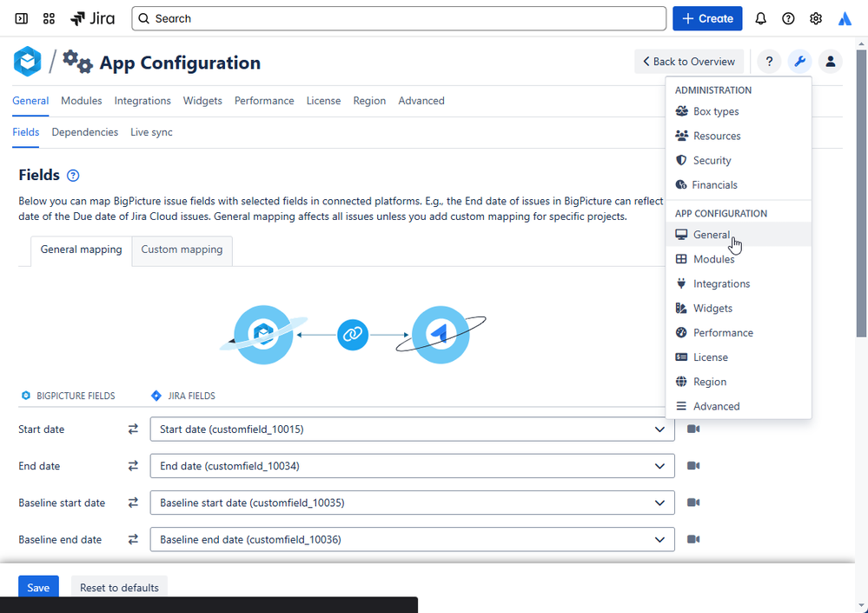Open the BigPicture user profile icon
This screenshot has height=613, width=868.
pos(831,62)
